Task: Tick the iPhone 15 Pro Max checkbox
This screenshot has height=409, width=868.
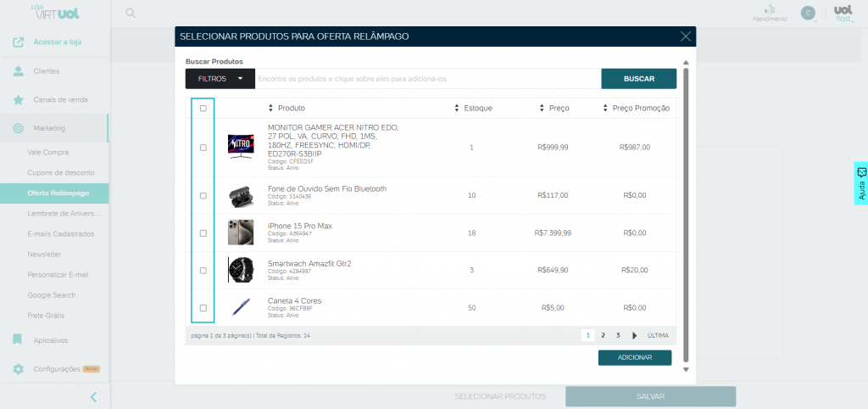Action: point(203,233)
